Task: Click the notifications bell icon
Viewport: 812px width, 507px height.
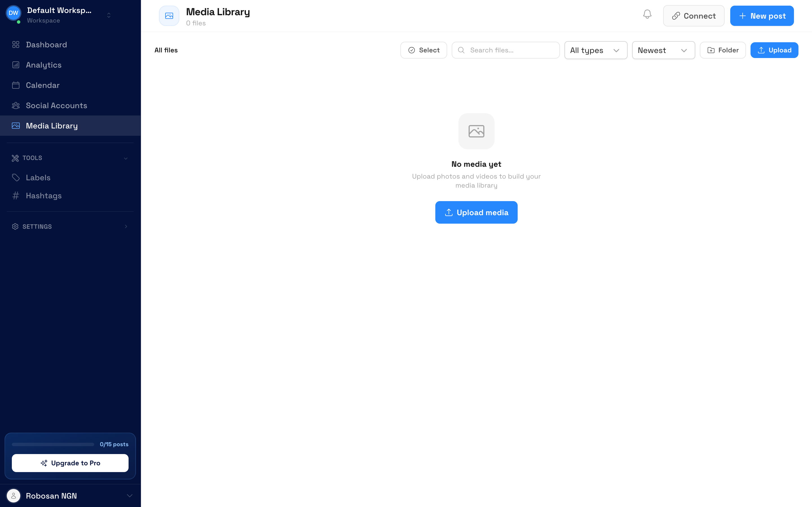Action: coord(647,14)
